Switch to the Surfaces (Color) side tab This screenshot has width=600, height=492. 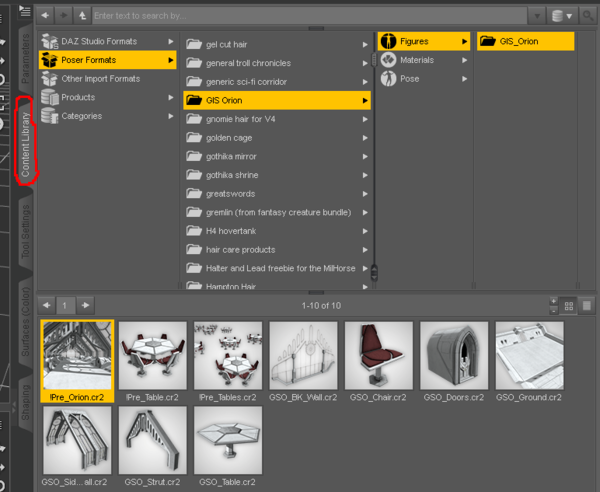tap(25, 321)
